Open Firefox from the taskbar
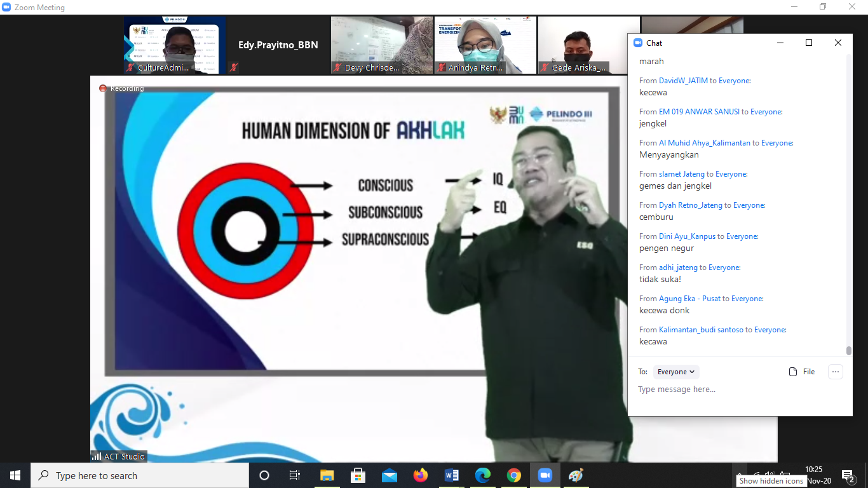Viewport: 868px width, 488px height. point(421,475)
